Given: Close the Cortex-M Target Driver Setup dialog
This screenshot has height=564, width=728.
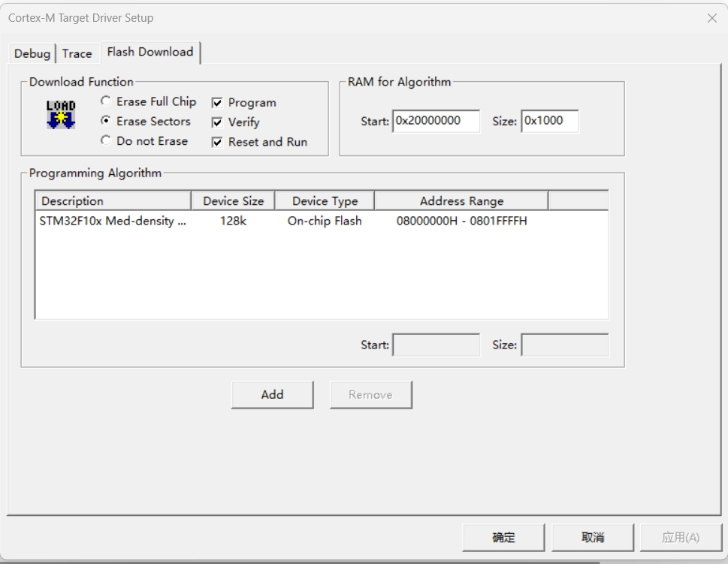Looking at the screenshot, I should (x=711, y=18).
